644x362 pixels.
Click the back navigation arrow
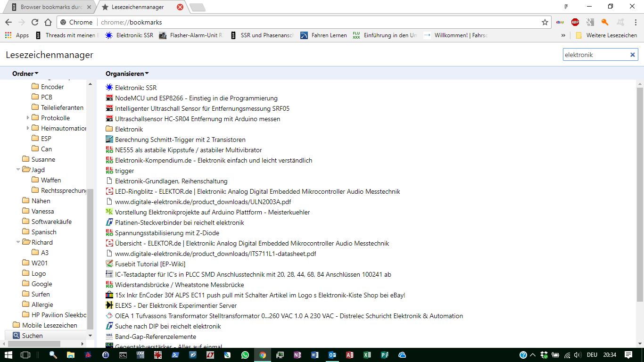(8, 22)
